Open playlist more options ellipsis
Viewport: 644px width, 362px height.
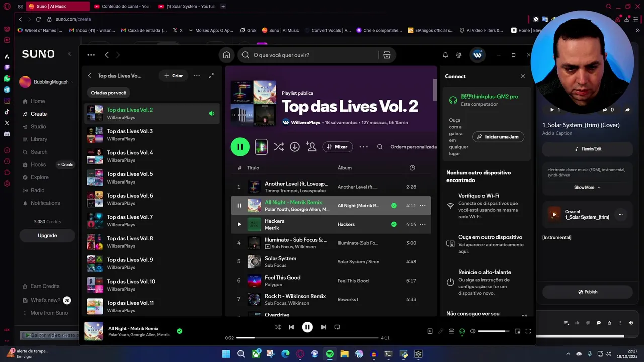click(363, 147)
